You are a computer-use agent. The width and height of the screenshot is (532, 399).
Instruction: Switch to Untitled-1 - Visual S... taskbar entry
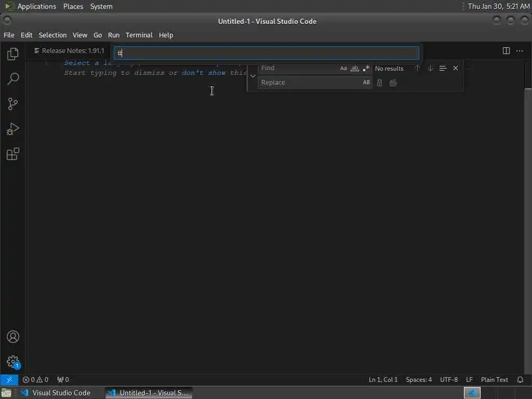(149, 393)
